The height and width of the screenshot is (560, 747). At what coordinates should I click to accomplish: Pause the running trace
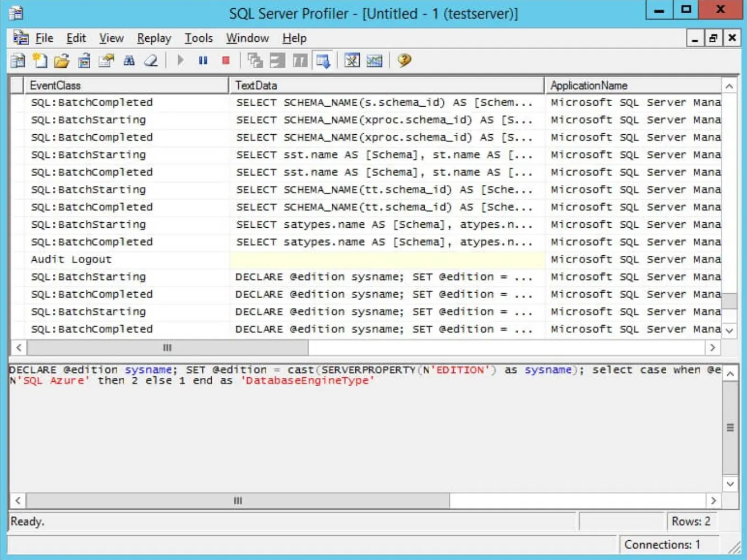point(202,61)
